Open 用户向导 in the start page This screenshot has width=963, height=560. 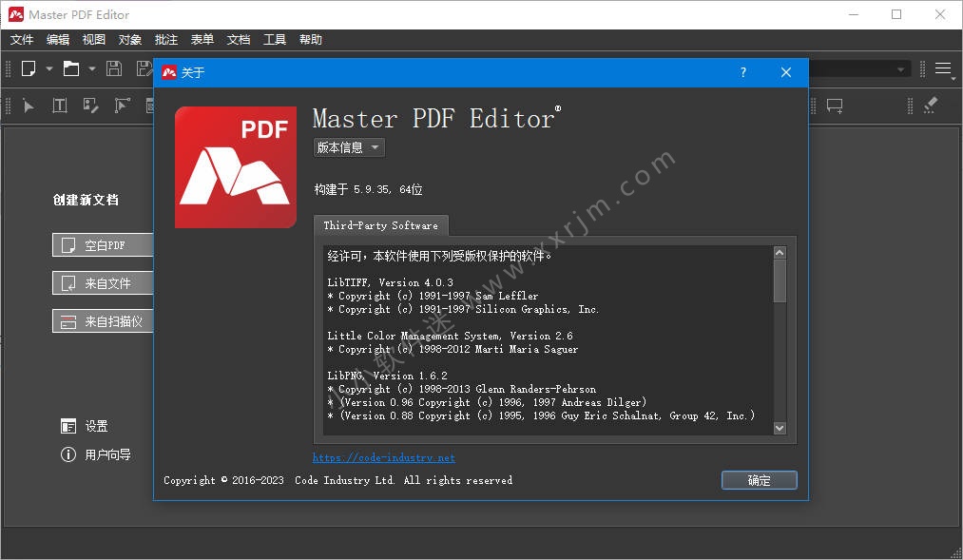coord(107,454)
